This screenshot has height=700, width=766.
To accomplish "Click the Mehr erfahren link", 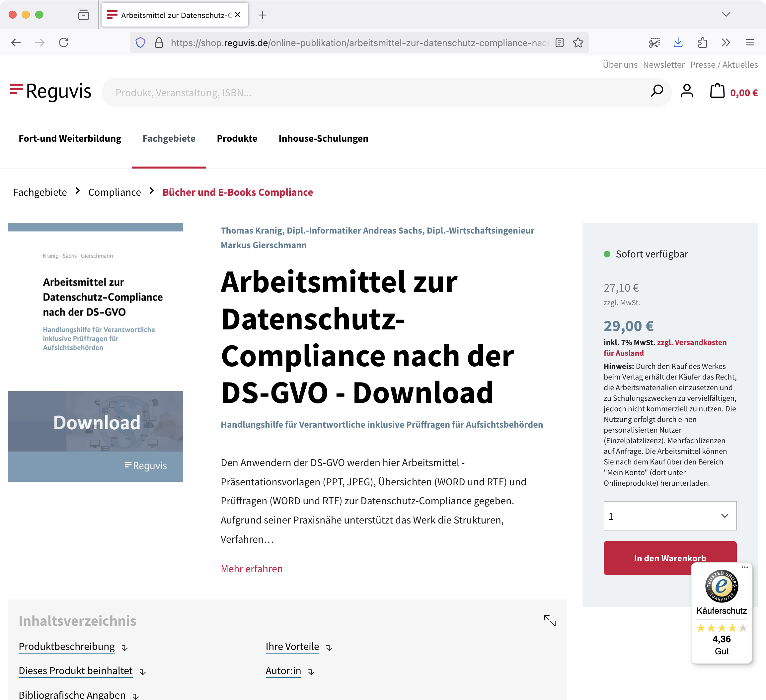I will (x=252, y=569).
